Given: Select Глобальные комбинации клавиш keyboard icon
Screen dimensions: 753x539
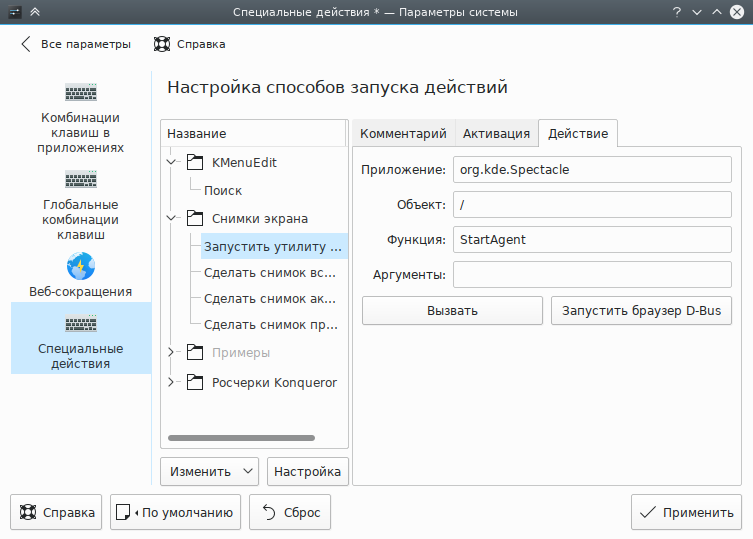Looking at the screenshot, I should point(81,180).
